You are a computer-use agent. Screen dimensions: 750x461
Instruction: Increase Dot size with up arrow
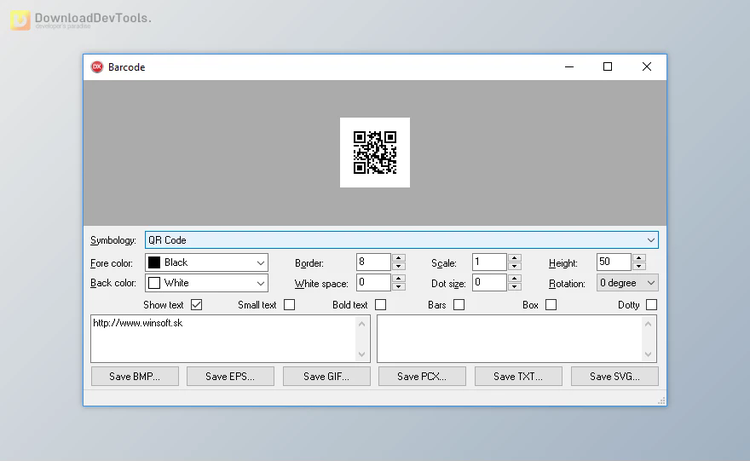[514, 278]
